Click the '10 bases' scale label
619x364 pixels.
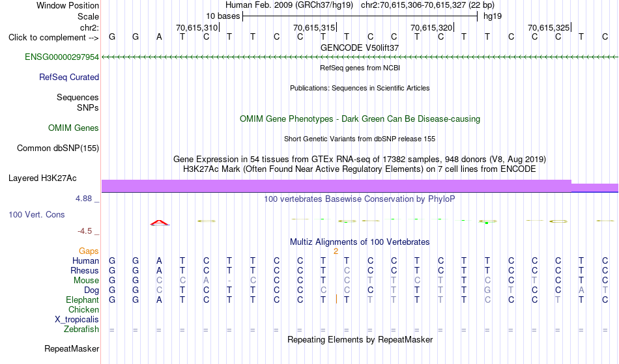(223, 16)
